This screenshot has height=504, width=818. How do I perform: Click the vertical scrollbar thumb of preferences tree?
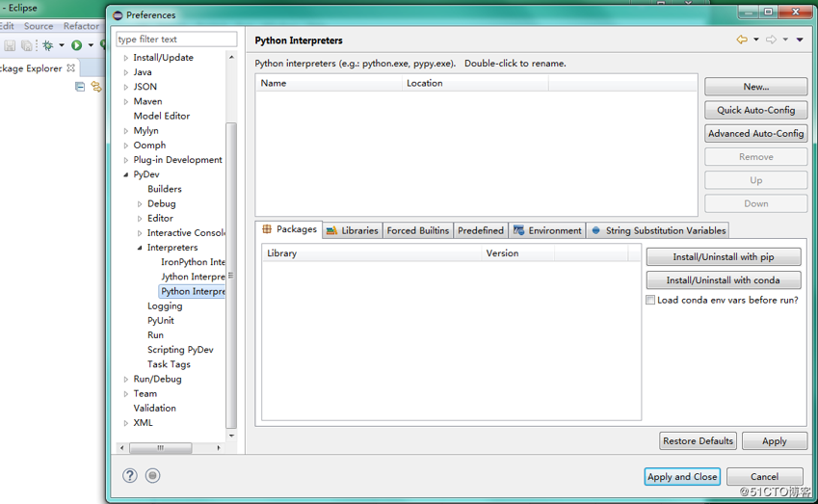tap(231, 276)
